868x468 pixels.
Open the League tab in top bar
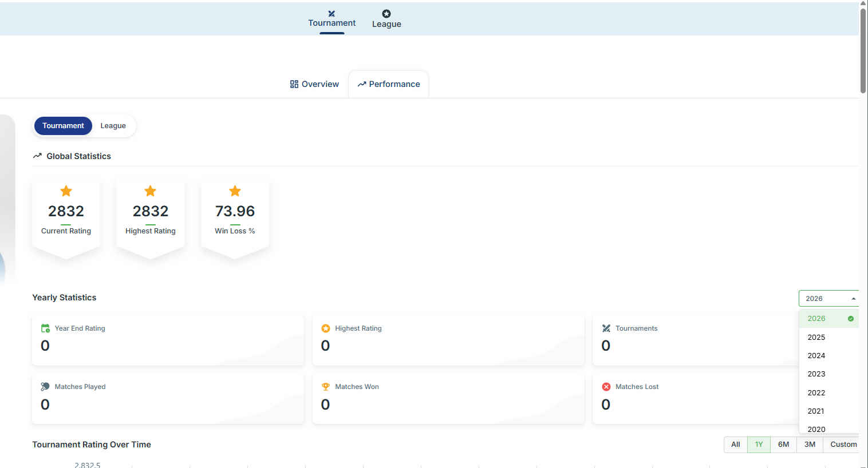(386, 18)
